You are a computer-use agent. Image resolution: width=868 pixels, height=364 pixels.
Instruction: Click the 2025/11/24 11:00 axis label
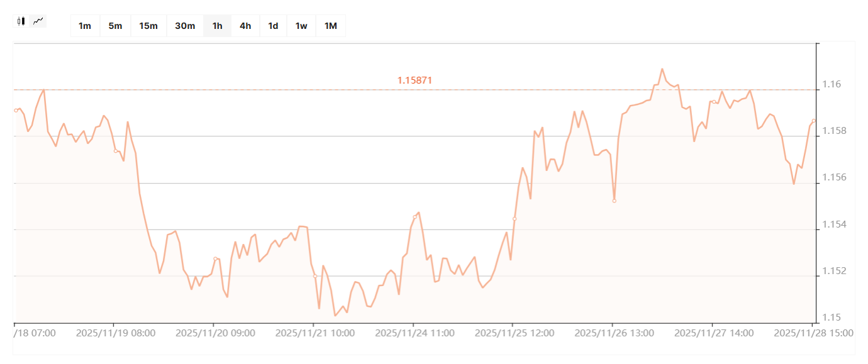click(415, 333)
